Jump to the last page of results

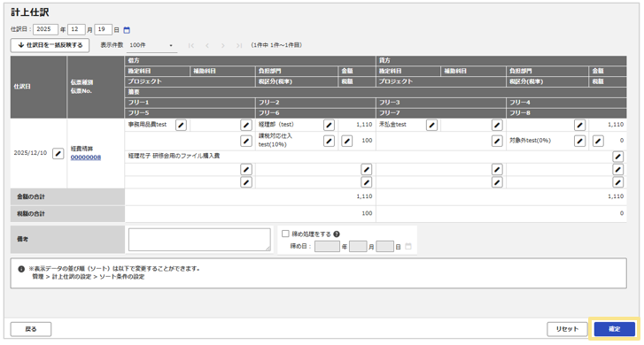[239, 45]
